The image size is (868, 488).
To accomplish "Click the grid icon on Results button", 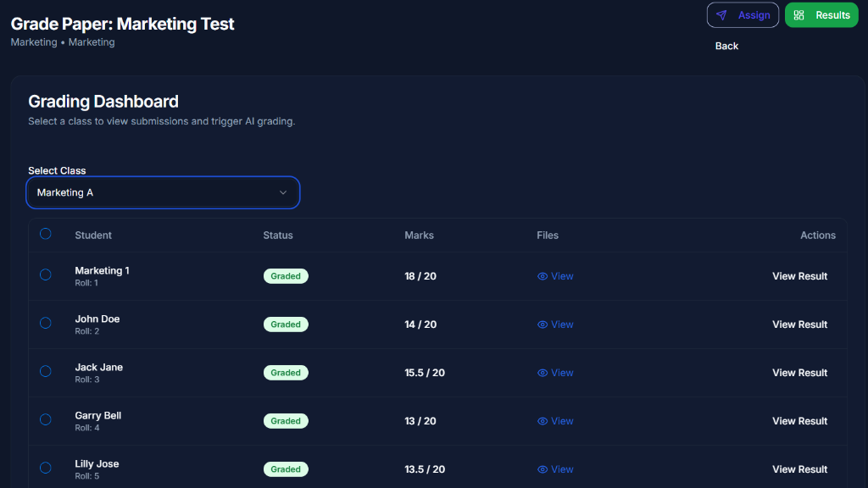I will pos(798,15).
